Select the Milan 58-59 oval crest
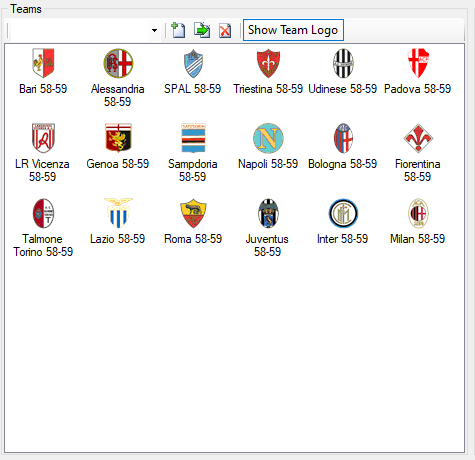 pyautogui.click(x=418, y=213)
